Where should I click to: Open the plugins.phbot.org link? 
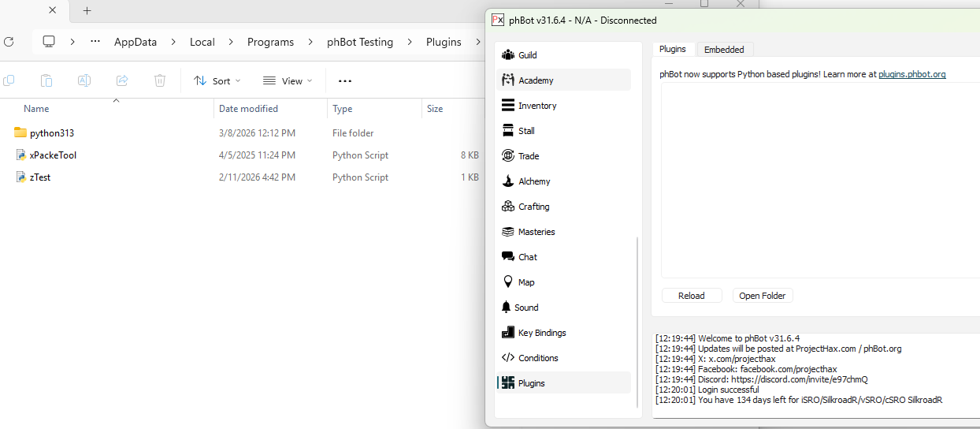coord(911,74)
